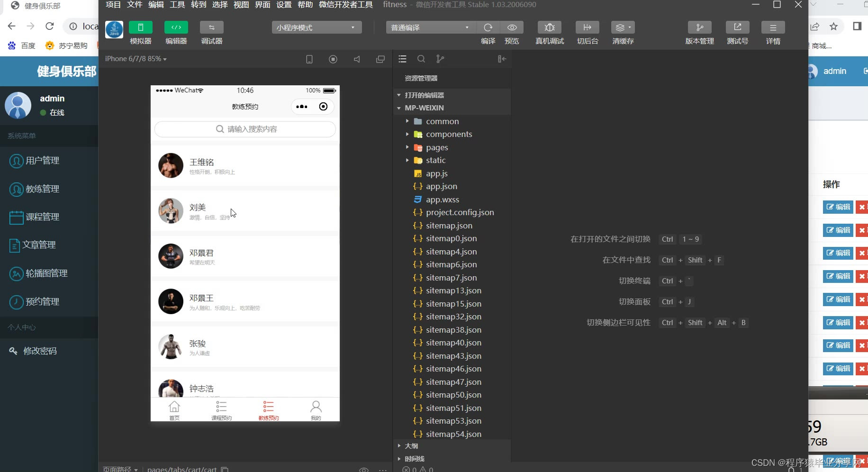Expand the common folder
Image resolution: width=868 pixels, height=472 pixels.
click(x=452, y=121)
